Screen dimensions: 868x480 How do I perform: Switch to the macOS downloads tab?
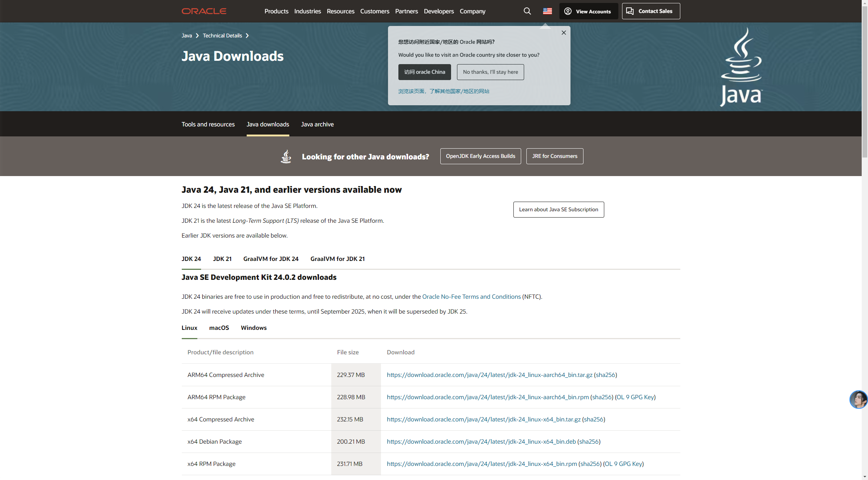click(x=219, y=328)
